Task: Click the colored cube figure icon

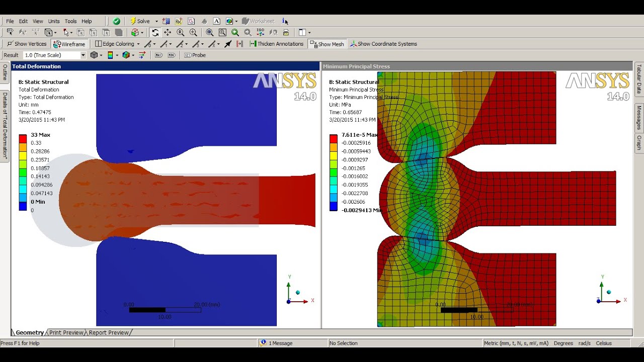Action: [229, 21]
